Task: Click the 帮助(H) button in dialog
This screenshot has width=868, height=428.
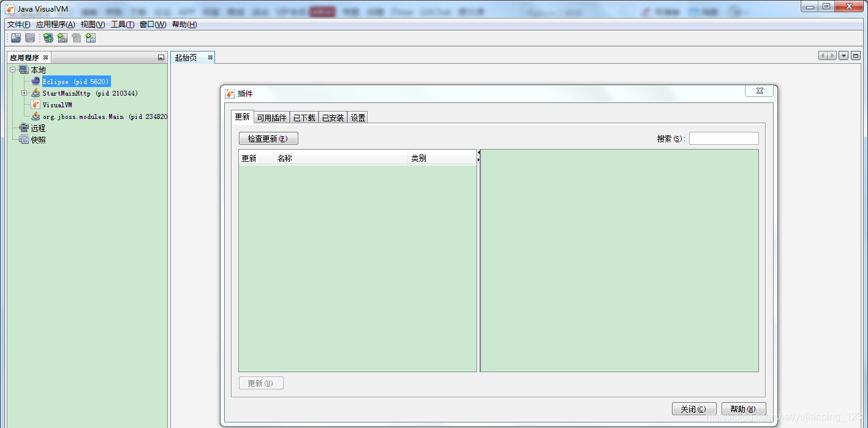Action: click(x=744, y=409)
